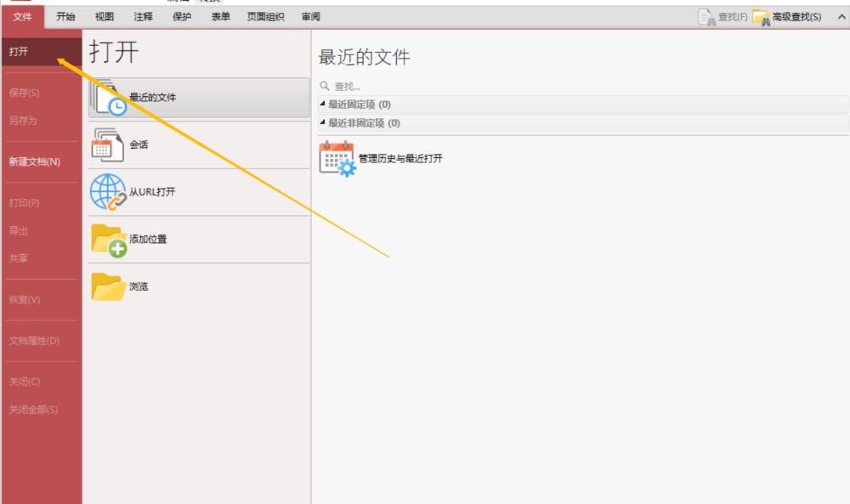Screen dimensions: 850x504
Task: Switch to the 视图 tab
Action: (105, 17)
